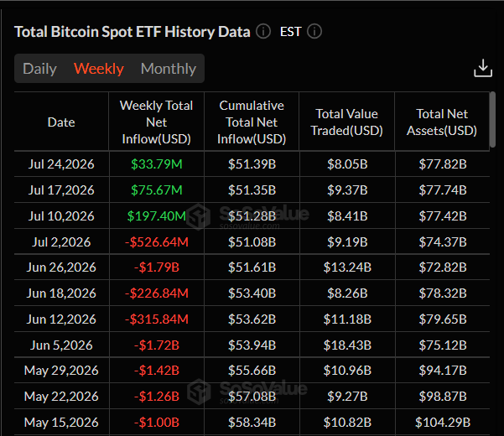Click the $9.37B value traded cell
Viewport: 504px width, 436px height.
click(x=347, y=190)
